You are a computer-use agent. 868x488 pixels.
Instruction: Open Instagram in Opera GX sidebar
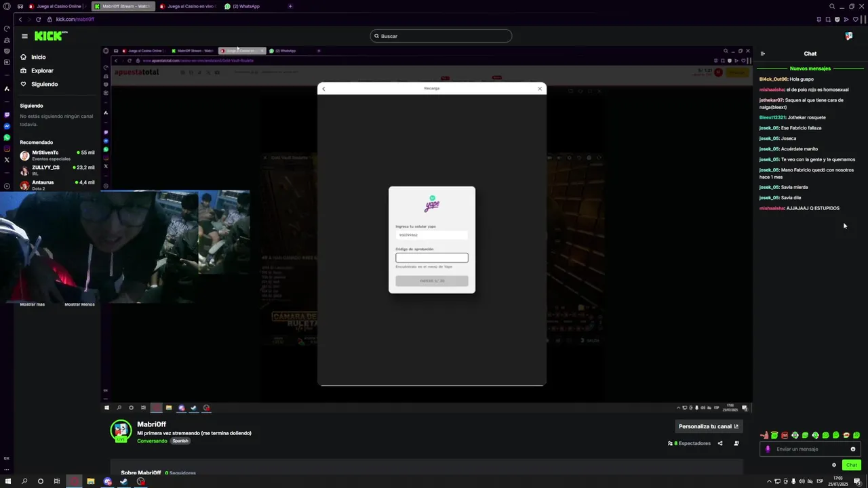tap(7, 148)
